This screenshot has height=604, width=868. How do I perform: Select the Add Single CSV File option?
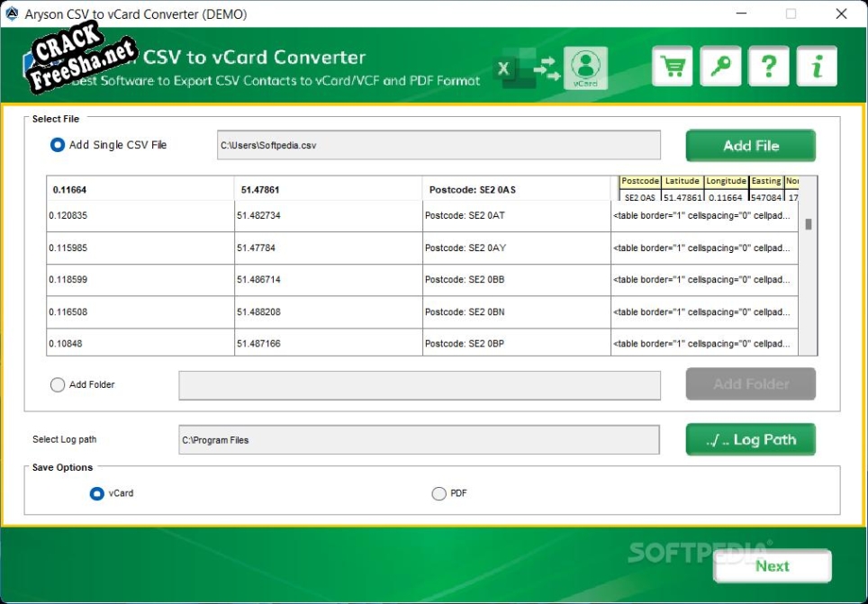tap(58, 145)
